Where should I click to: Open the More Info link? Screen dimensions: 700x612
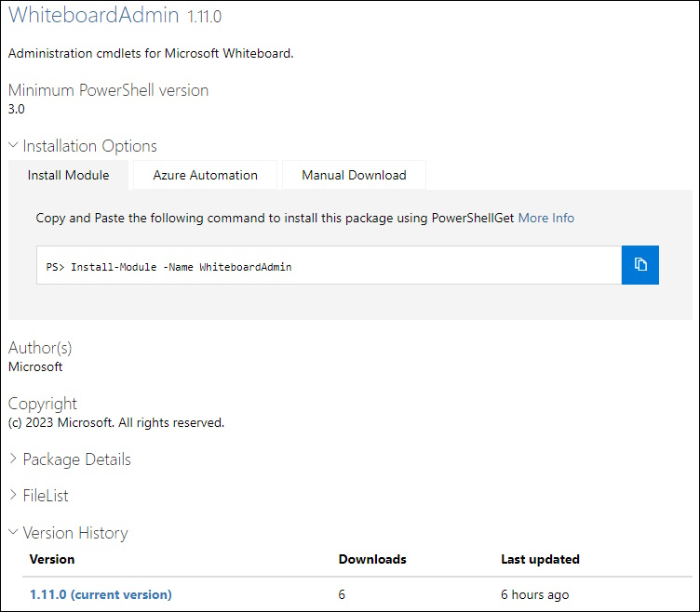[546, 218]
